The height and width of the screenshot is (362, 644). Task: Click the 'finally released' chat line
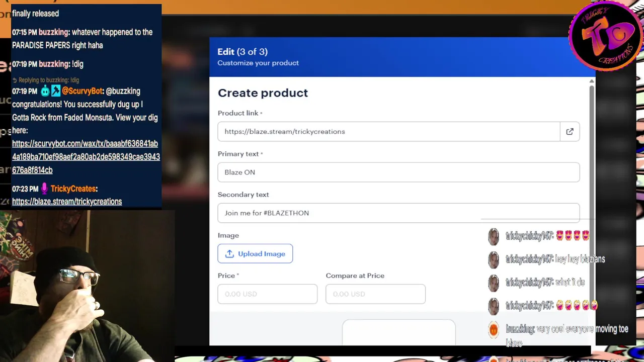tap(35, 14)
